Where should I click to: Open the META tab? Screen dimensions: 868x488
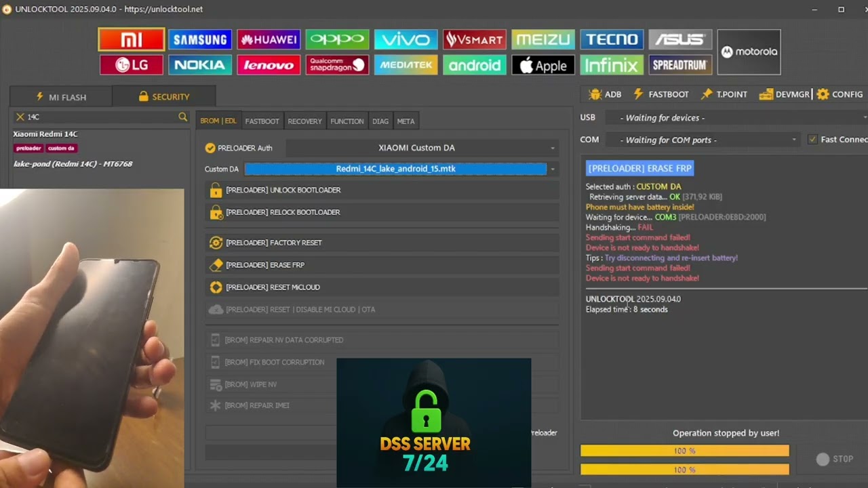coord(406,121)
